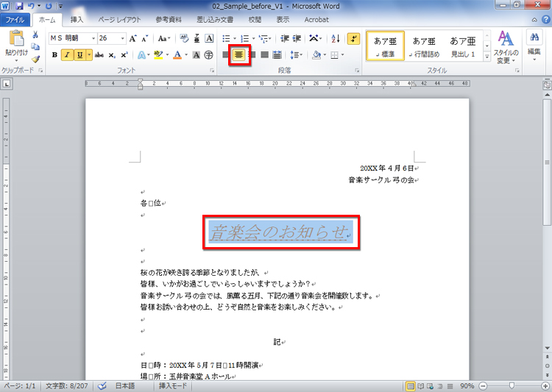Toggle Italic formatting button
This screenshot has width=552, height=392.
point(67,55)
